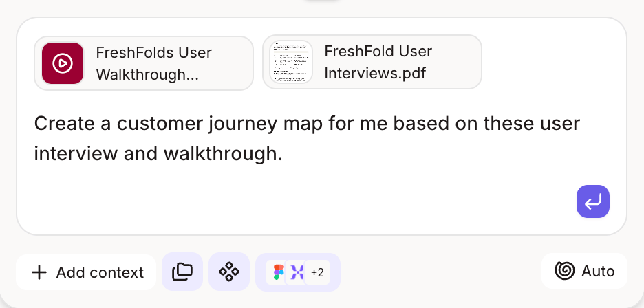Click the Figma logo icon
The image size is (644, 308).
point(279,272)
